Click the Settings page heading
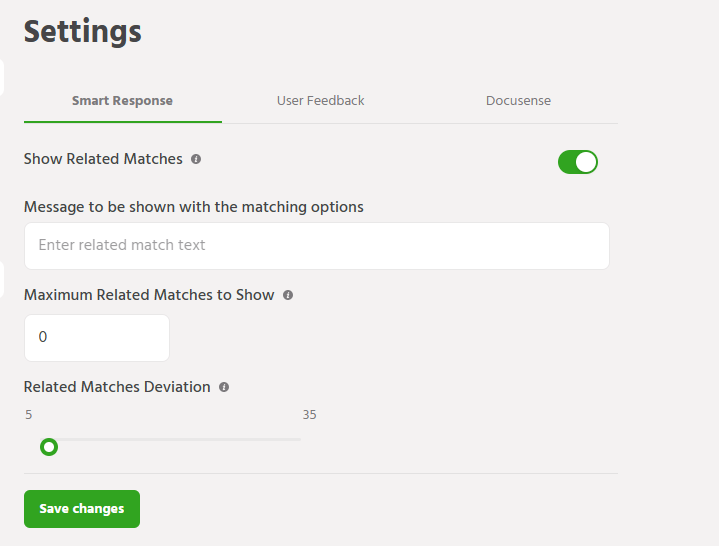Image resolution: width=719 pixels, height=546 pixels. [83, 31]
